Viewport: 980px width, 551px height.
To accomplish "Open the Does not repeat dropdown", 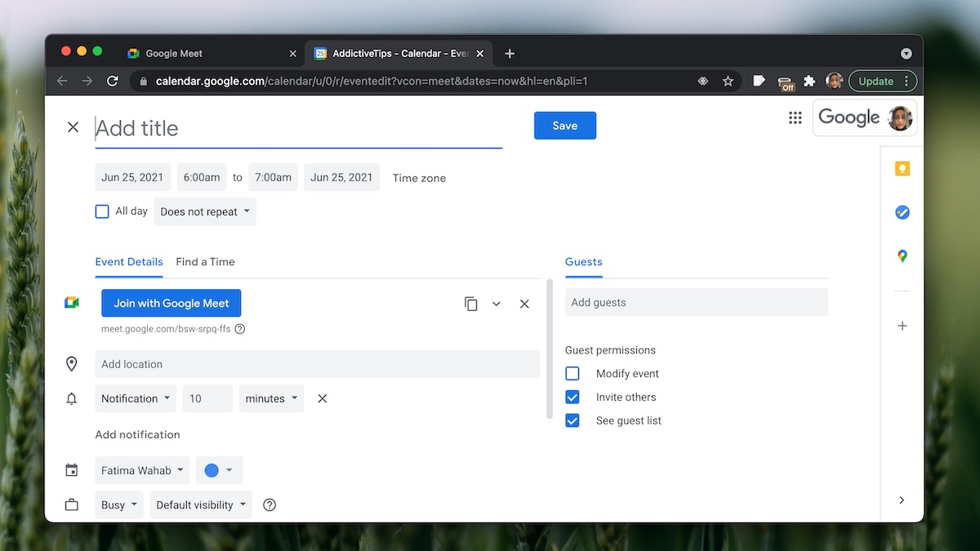I will [x=205, y=211].
